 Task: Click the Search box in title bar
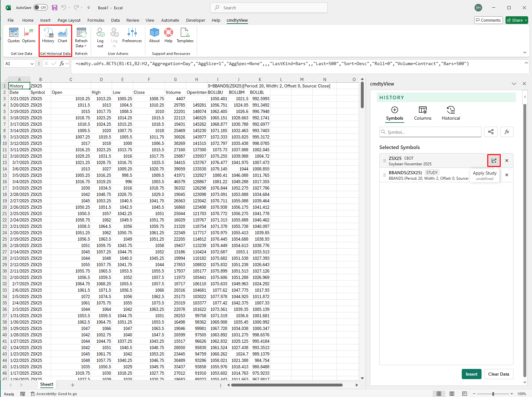click(269, 8)
